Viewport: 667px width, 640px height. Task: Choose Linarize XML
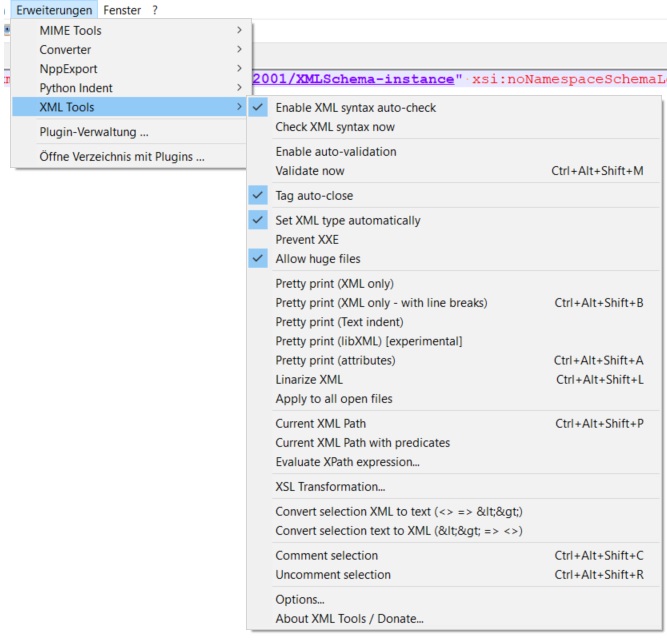(x=454, y=380)
